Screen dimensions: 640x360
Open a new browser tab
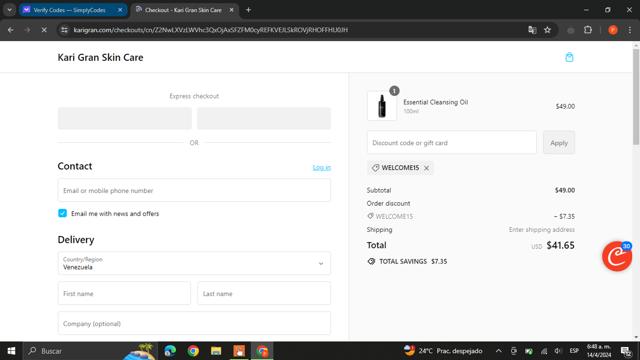click(x=248, y=10)
